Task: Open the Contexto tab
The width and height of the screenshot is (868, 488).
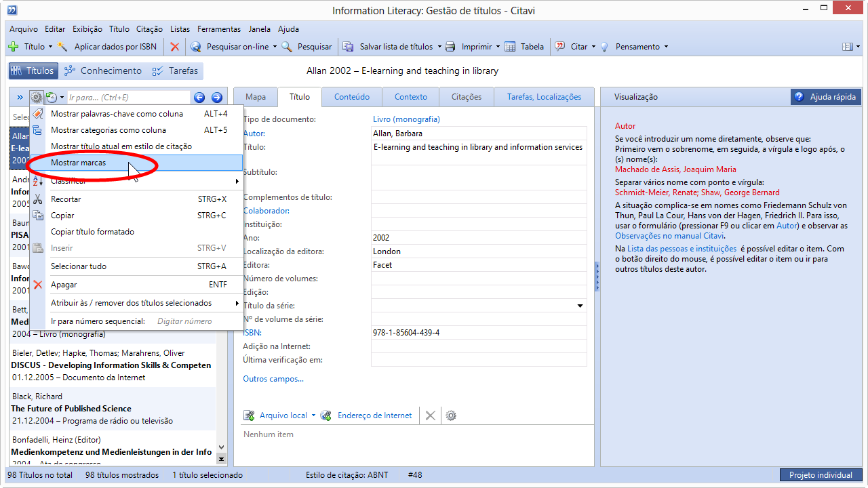Action: [411, 97]
